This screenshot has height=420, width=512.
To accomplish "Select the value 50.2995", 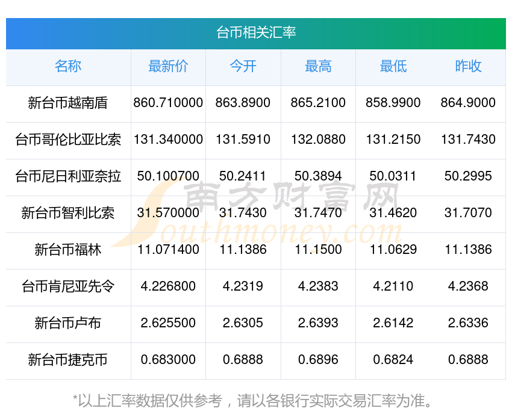I will 468,176.
